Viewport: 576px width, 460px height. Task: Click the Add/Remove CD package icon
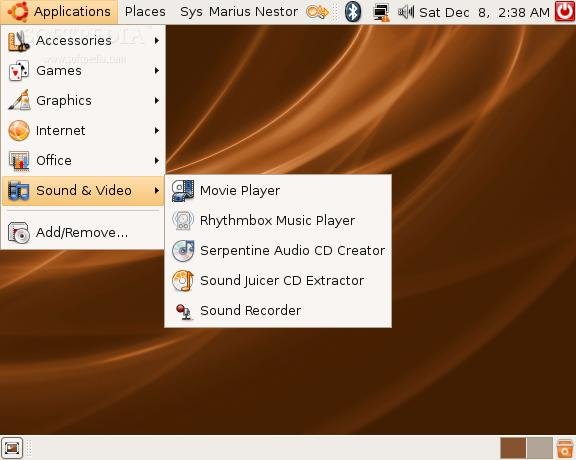coord(19,233)
